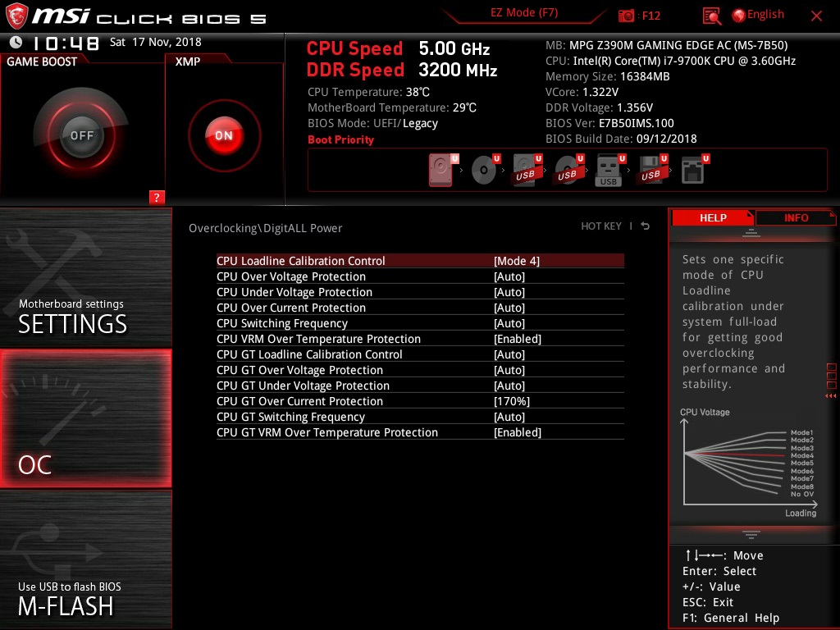Select the optical disc boot priority icon
Image resolution: width=840 pixels, height=630 pixels.
[486, 170]
